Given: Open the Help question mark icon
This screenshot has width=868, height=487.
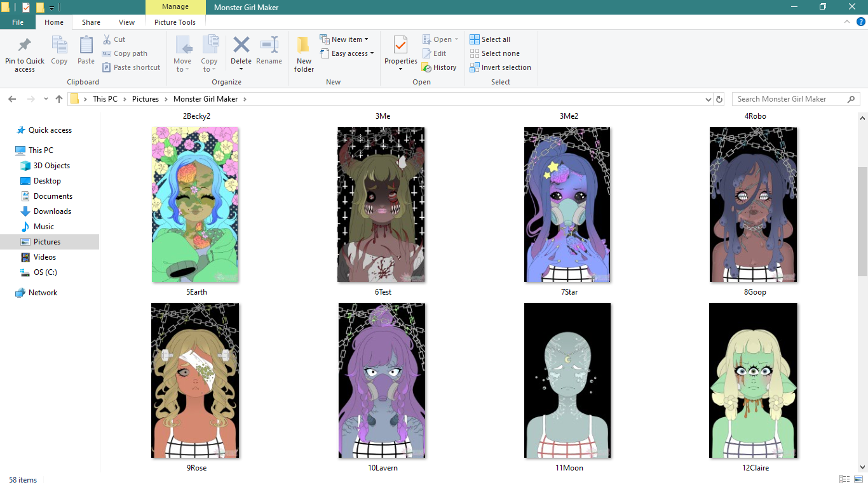Looking at the screenshot, I should click(860, 22).
